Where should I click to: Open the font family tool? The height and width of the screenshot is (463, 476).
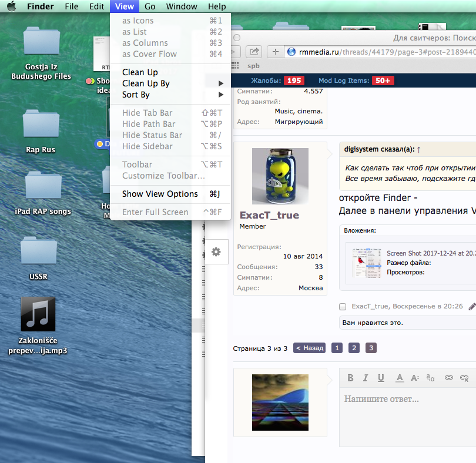[430, 378]
